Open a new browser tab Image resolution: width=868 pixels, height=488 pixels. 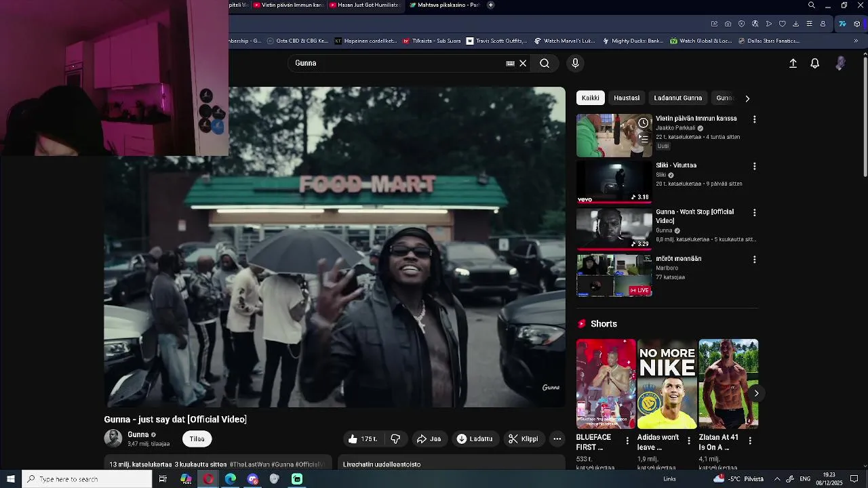490,5
